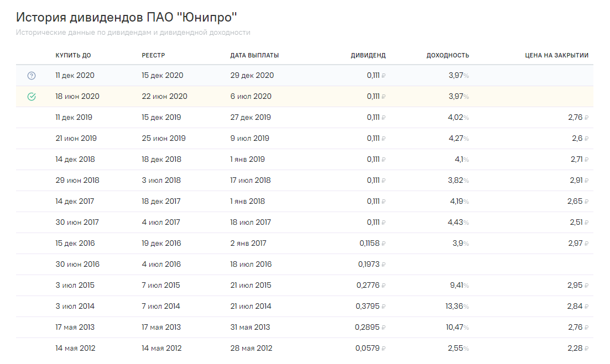Click the payout date 2 янв 2017
Image resolution: width=610 pixels, height=364 pixels.
[248, 243]
